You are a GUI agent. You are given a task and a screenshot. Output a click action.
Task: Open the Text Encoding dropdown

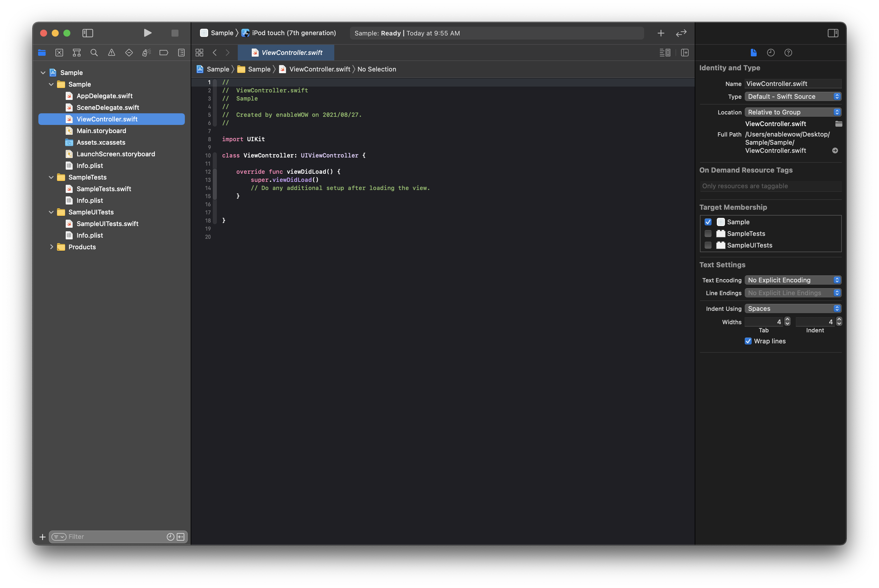pos(792,280)
